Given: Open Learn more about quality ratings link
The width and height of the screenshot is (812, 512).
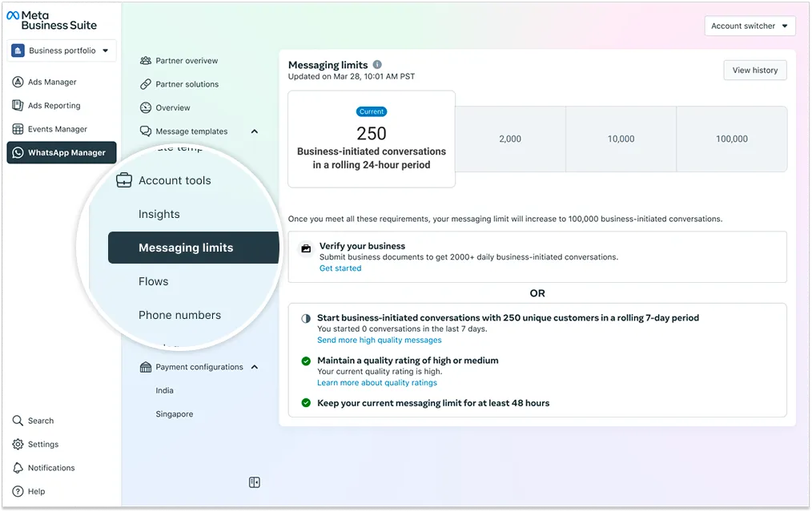Looking at the screenshot, I should point(376,383).
